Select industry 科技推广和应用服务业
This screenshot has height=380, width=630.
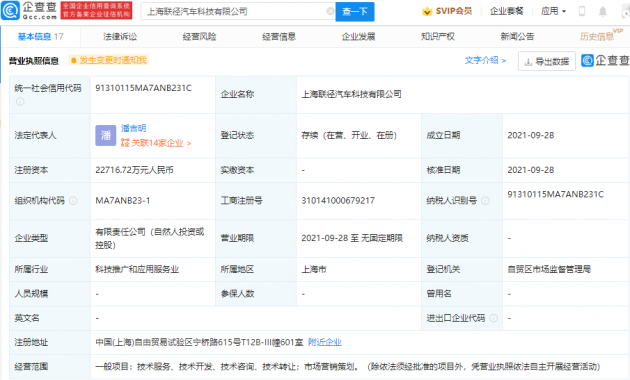coord(137,269)
